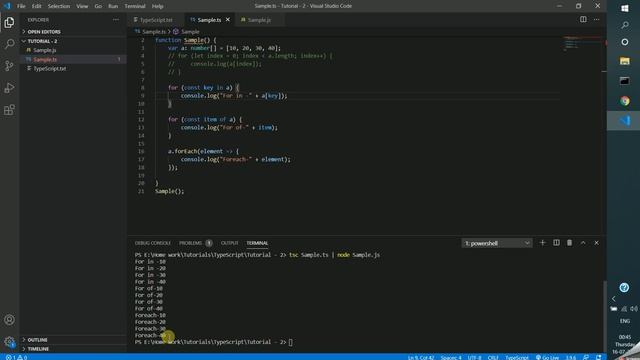Split the editor to the right
The height and width of the screenshot is (360, 640).
583,20
